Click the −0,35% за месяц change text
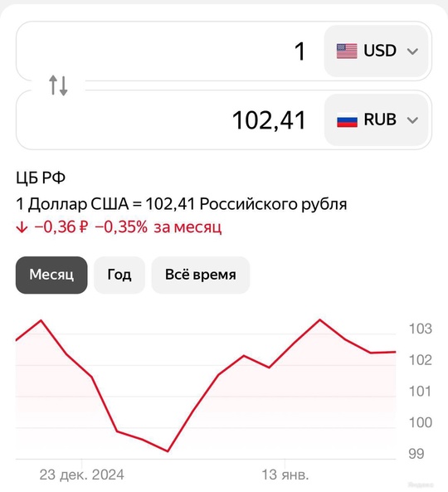 [x=158, y=227]
